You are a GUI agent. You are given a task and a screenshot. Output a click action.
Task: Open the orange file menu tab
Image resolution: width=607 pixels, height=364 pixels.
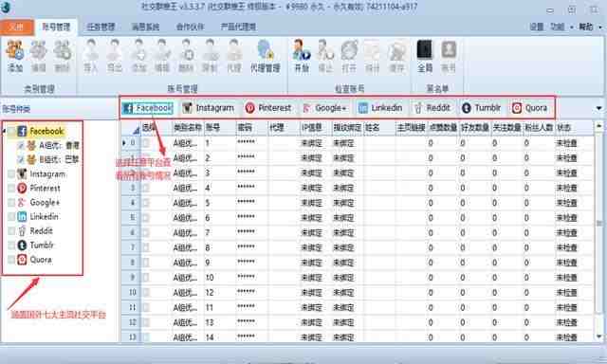[x=17, y=27]
